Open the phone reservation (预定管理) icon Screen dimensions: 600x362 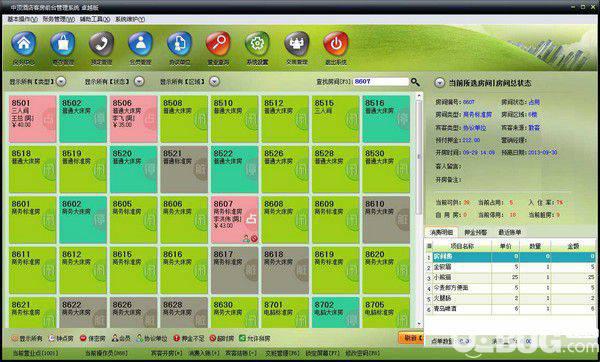(102, 44)
